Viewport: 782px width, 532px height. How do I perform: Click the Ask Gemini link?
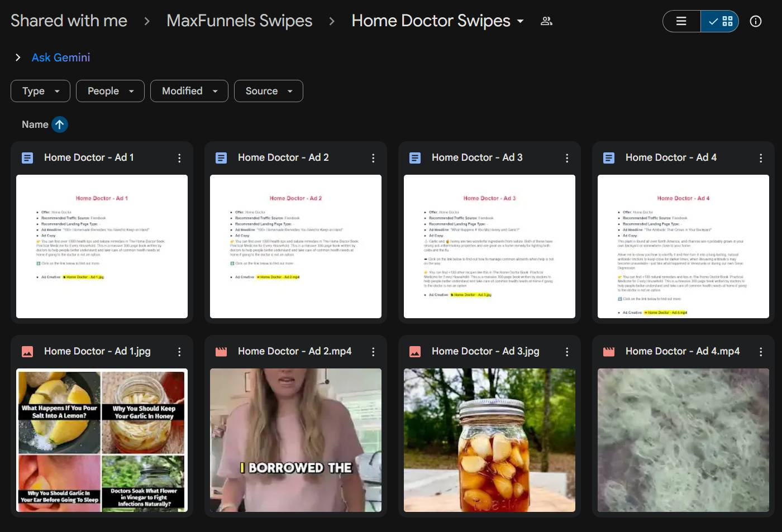(61, 57)
